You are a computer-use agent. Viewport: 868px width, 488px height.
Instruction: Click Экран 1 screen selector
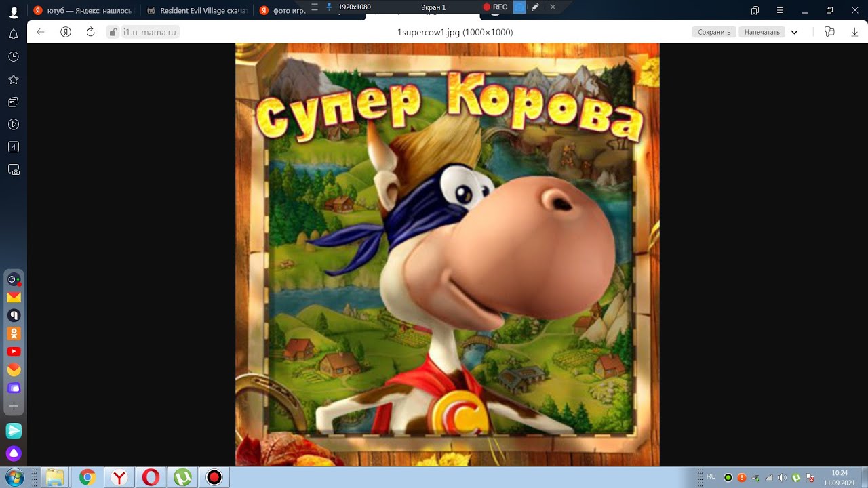(433, 7)
